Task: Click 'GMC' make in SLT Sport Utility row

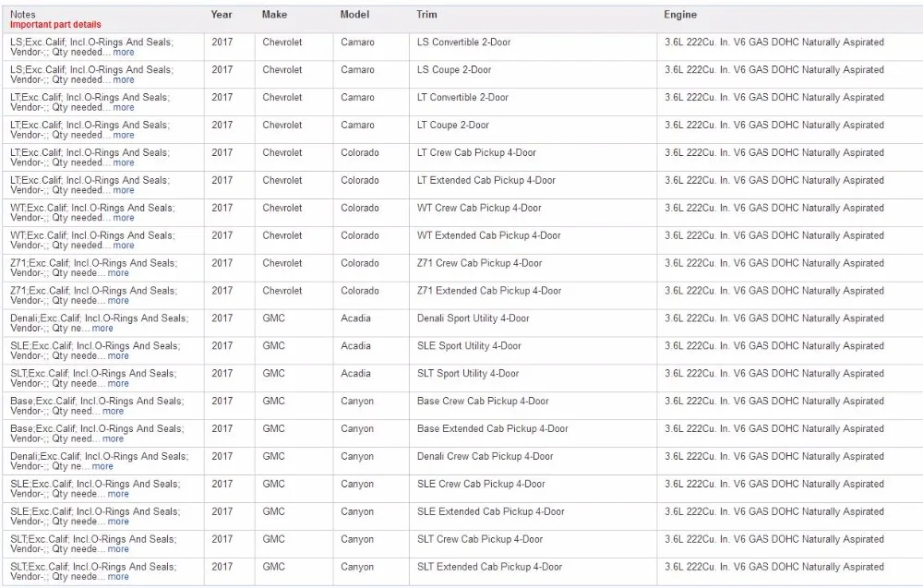Action: click(x=274, y=374)
